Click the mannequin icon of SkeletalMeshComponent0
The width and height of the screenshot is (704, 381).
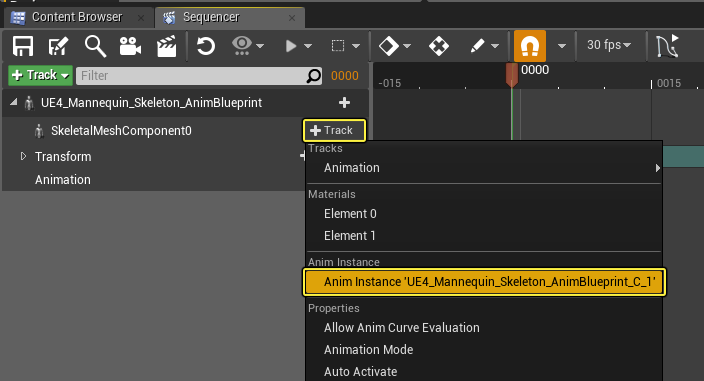pos(40,131)
